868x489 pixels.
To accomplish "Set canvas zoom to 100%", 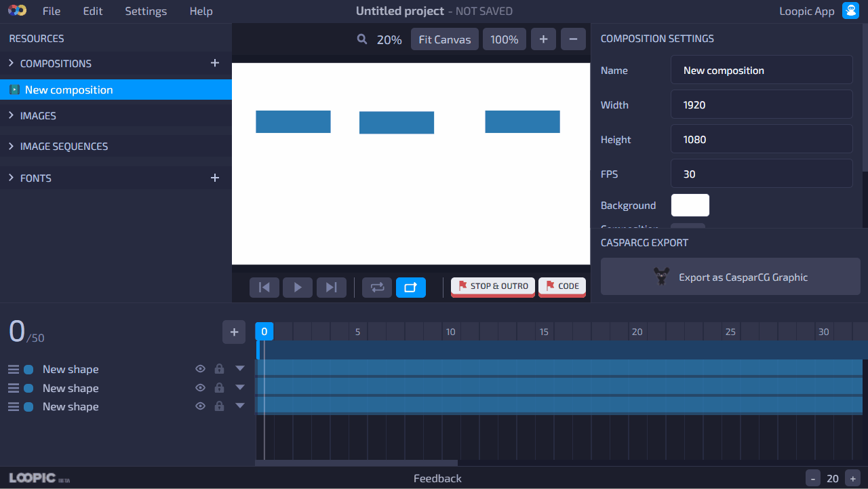I will tap(505, 39).
